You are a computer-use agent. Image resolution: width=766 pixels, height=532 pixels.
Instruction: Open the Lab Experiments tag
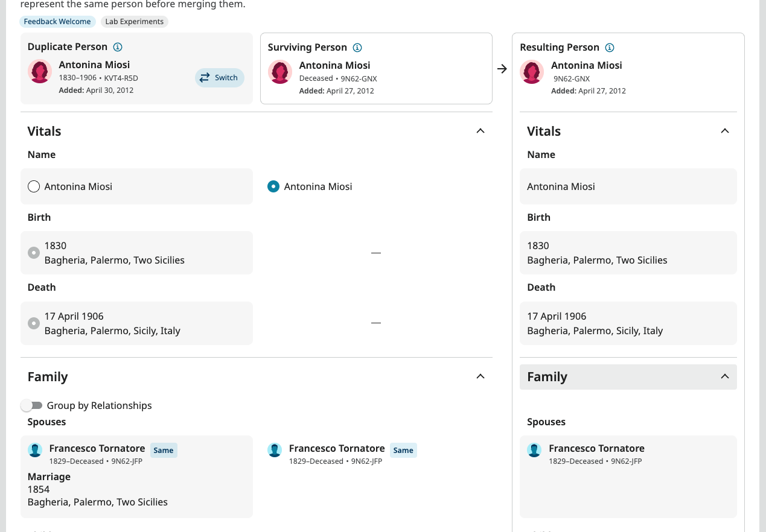(134, 22)
